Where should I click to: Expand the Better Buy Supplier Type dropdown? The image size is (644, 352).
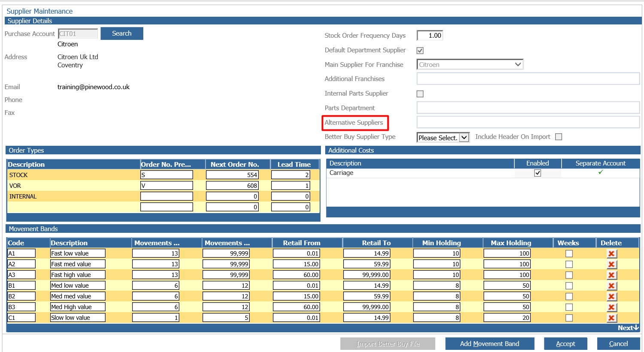(443, 138)
